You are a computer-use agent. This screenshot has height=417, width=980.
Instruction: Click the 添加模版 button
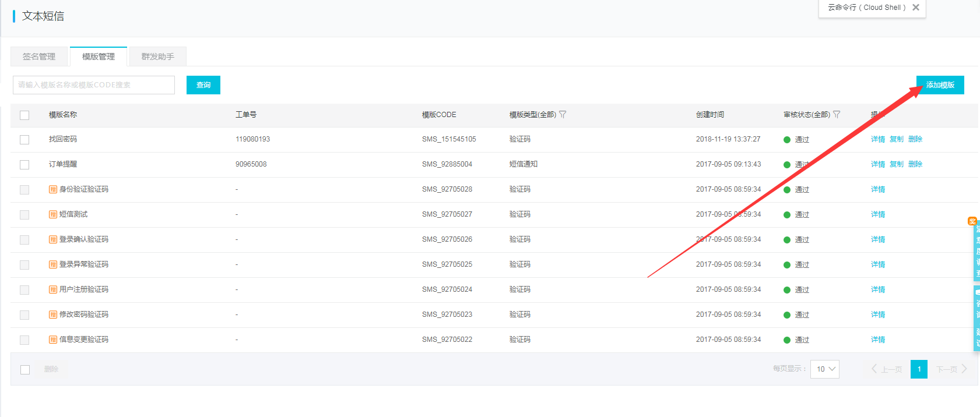[940, 85]
